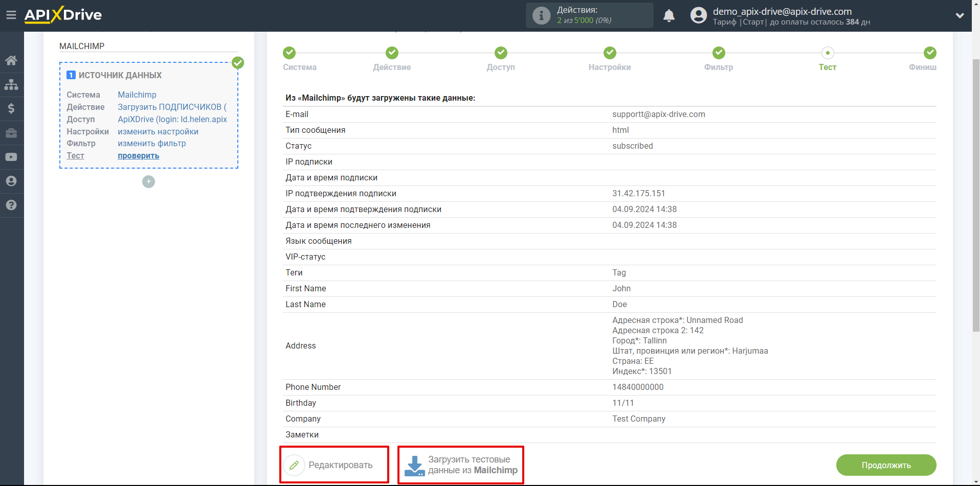Click the green Продолжить button
980x486 pixels.
pyautogui.click(x=886, y=465)
